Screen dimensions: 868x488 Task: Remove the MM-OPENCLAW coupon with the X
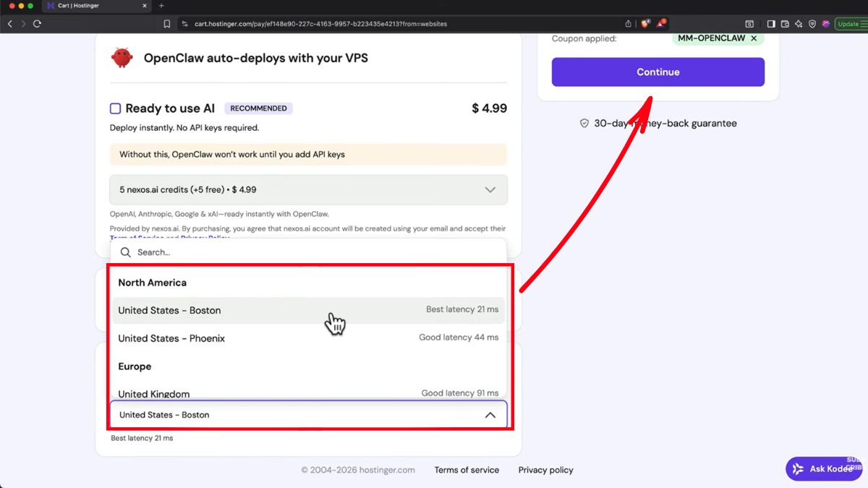[754, 38]
